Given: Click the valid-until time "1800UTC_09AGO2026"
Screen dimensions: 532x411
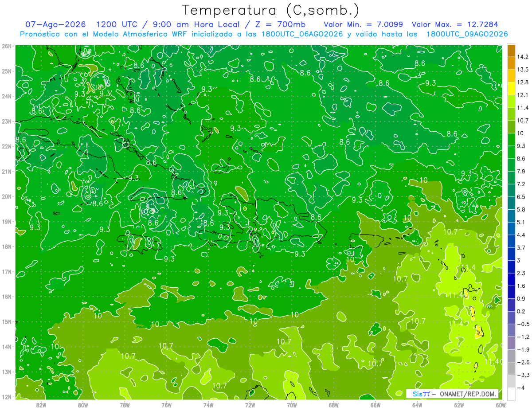Looking at the screenshot, I should tap(466, 34).
